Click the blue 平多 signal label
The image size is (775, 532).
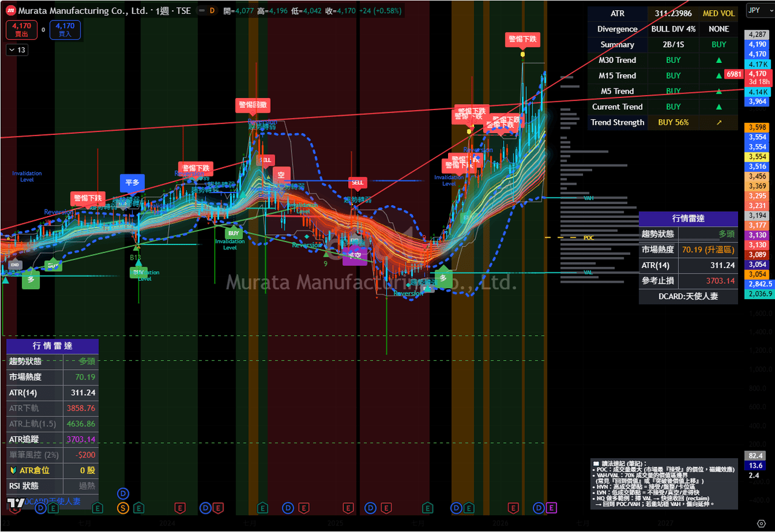pyautogui.click(x=132, y=183)
